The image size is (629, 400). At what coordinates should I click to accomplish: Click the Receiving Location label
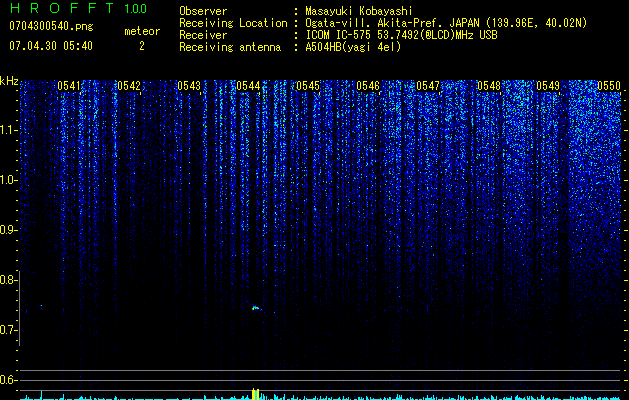pos(233,23)
